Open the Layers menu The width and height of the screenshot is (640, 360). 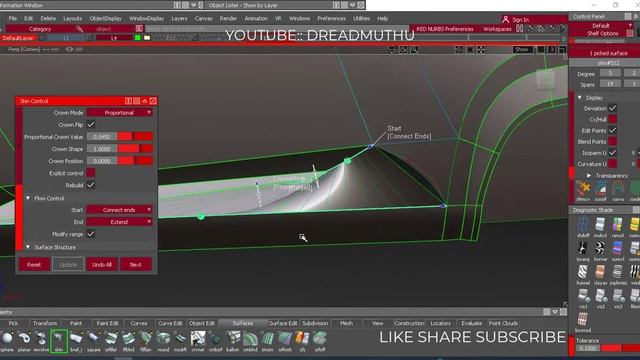click(179, 18)
